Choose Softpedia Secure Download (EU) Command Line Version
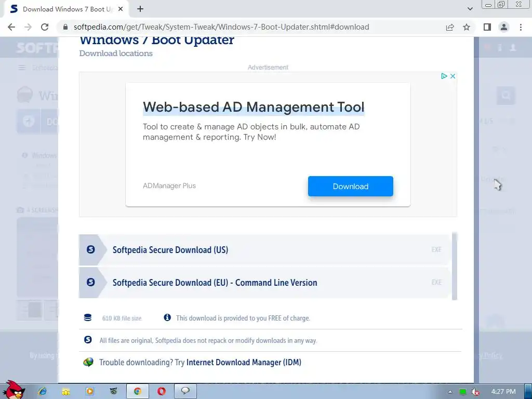 [x=264, y=283]
